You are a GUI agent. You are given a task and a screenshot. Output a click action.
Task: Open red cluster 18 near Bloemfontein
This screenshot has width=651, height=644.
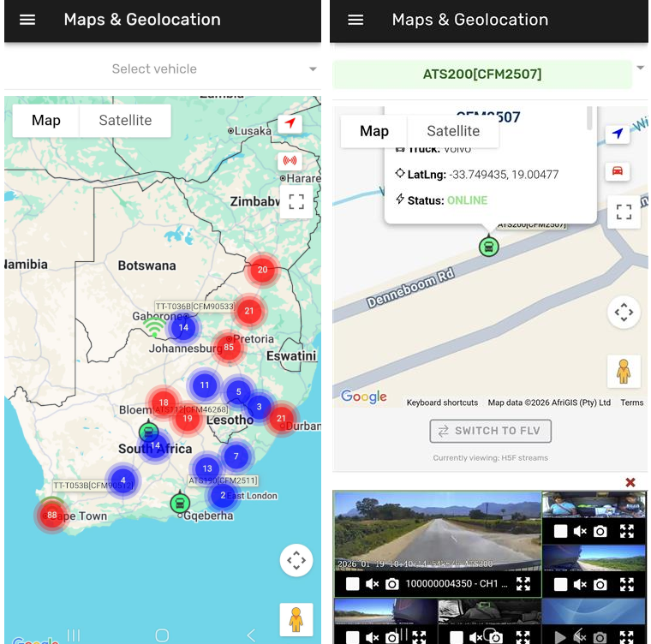click(x=164, y=402)
